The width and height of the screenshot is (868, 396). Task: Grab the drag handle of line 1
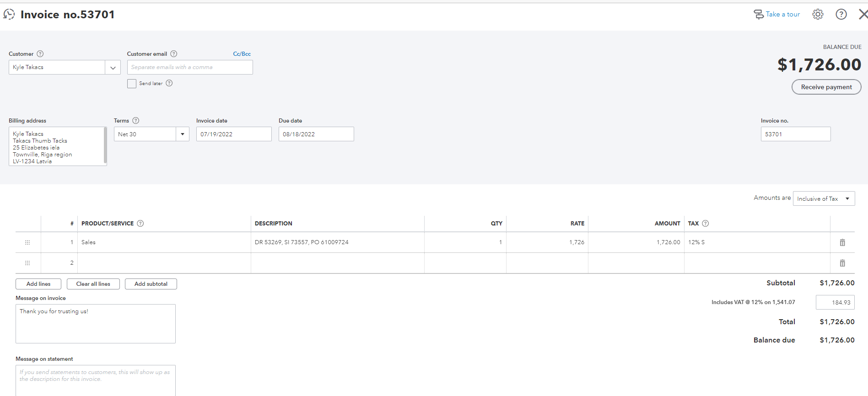(x=27, y=242)
